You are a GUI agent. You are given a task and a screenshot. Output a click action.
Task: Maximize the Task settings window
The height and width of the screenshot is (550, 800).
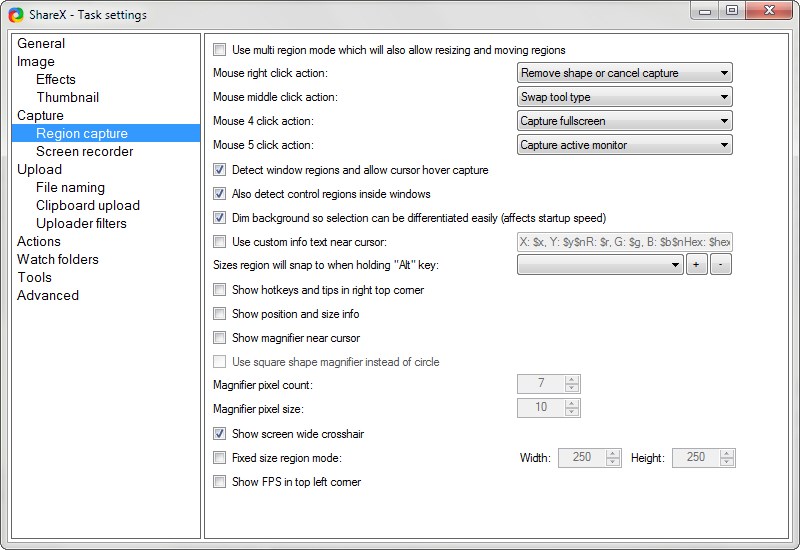click(732, 11)
